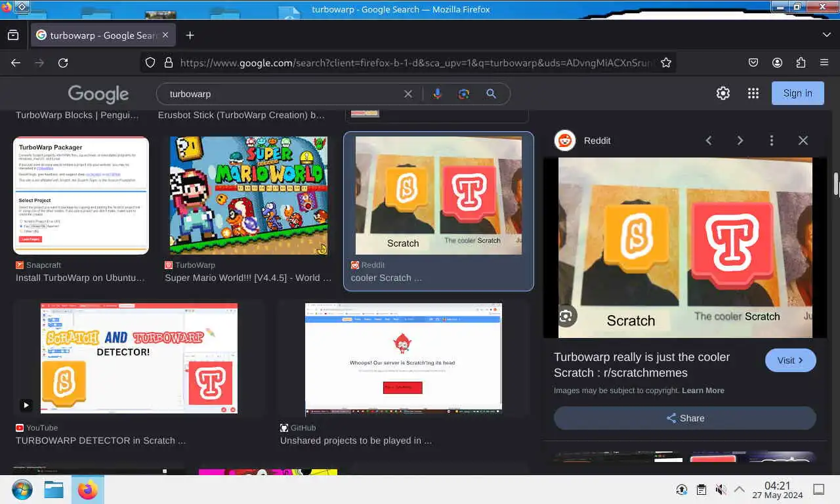
Task: Go to the Google homepage logo
Action: pos(98,94)
